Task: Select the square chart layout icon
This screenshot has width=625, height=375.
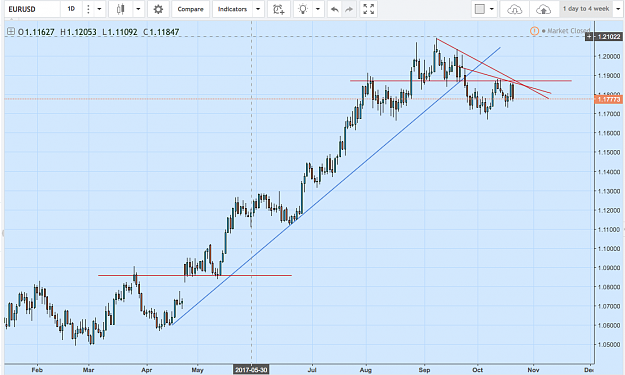Action: tap(480, 9)
